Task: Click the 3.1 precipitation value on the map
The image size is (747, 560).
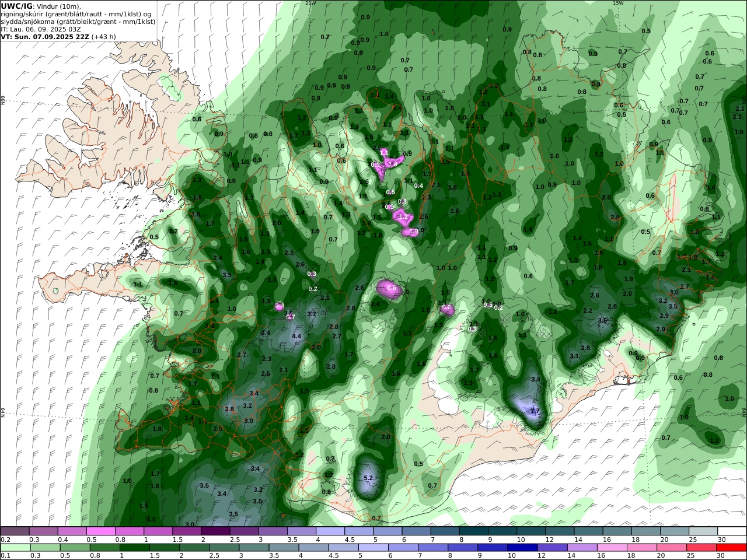Action: pos(574,356)
